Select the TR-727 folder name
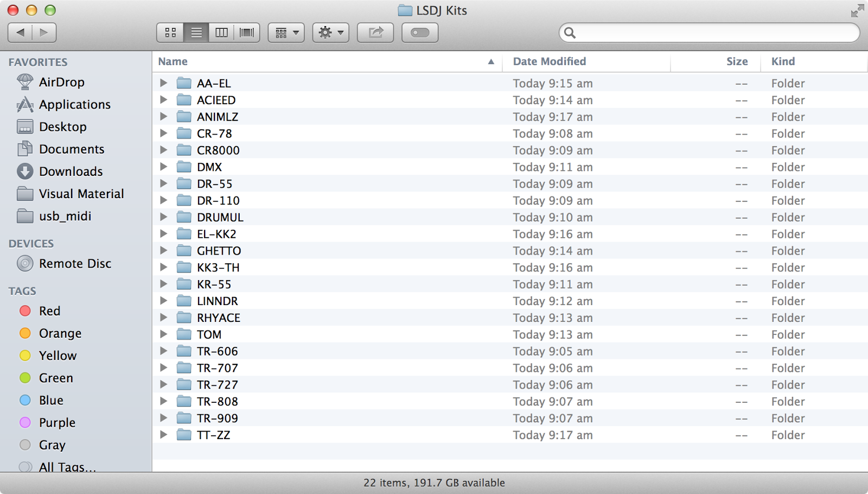 pyautogui.click(x=218, y=384)
